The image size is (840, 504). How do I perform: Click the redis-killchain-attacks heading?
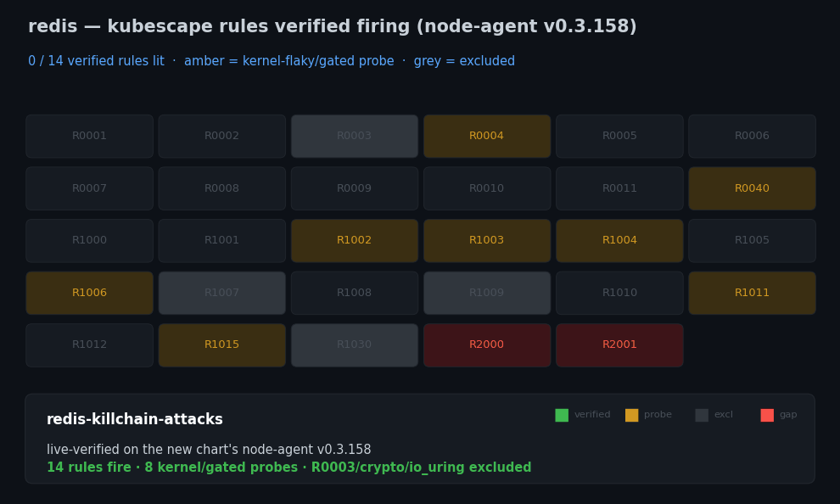click(x=134, y=419)
